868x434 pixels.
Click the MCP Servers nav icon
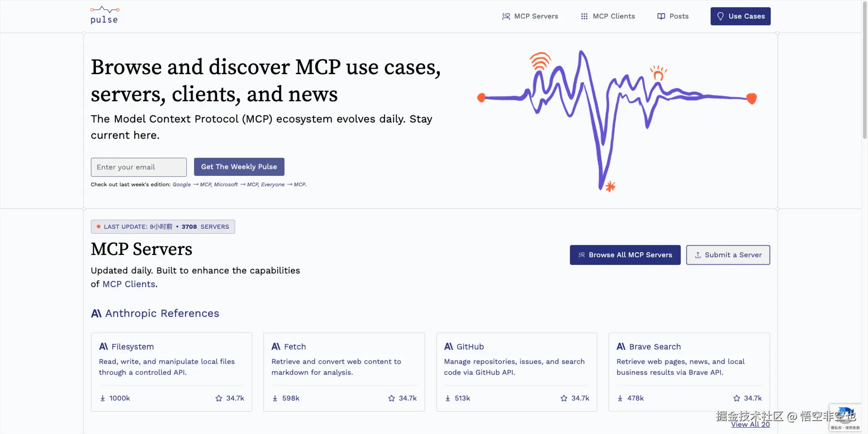tap(506, 16)
